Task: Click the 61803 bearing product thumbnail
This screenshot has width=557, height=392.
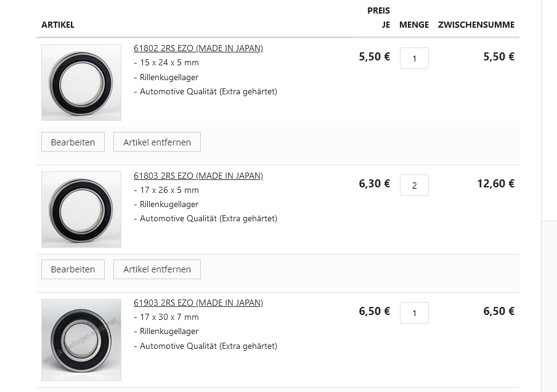Action: pyautogui.click(x=81, y=210)
